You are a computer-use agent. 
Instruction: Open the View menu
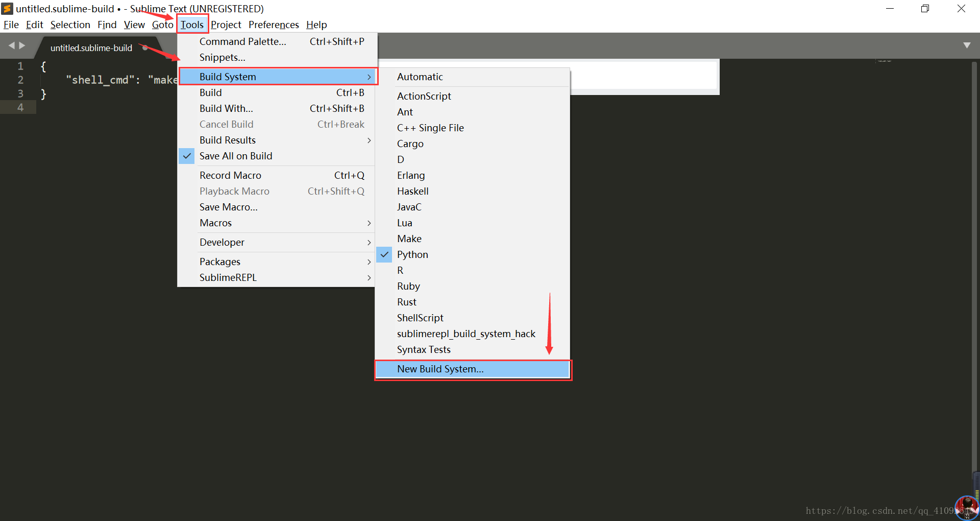(x=134, y=25)
